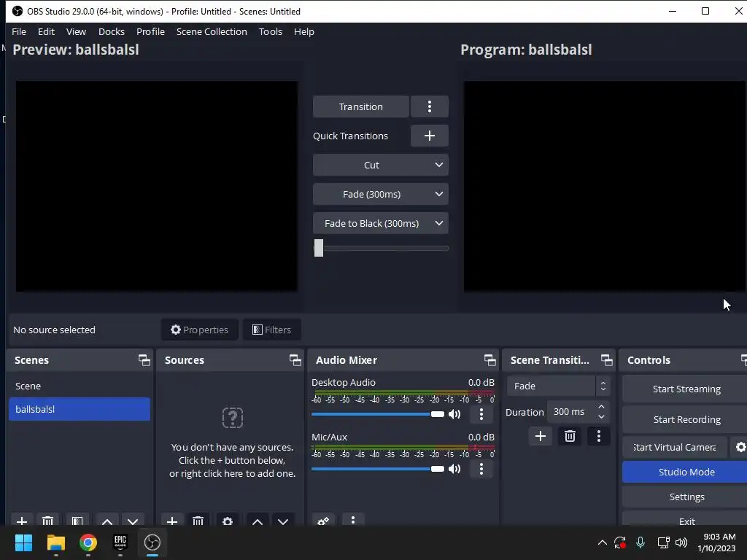The height and width of the screenshot is (560, 747).
Task: Open source Filters button
Action: 271,330
